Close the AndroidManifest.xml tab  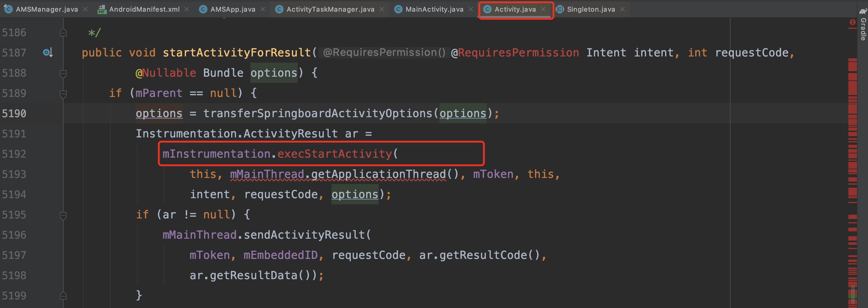pos(187,10)
